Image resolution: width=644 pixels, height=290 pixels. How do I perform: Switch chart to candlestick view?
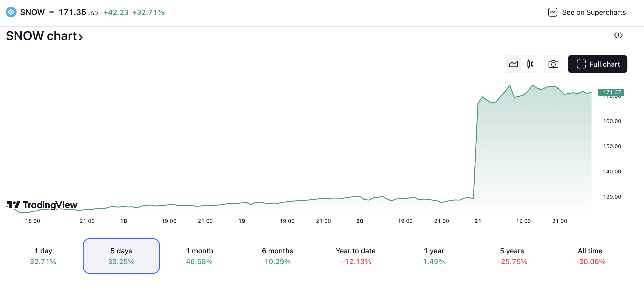coord(531,64)
